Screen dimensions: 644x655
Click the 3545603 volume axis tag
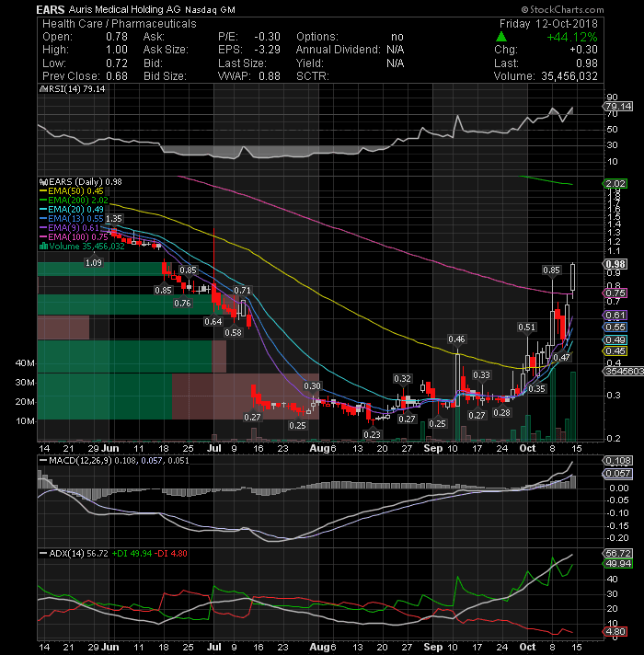tap(624, 371)
